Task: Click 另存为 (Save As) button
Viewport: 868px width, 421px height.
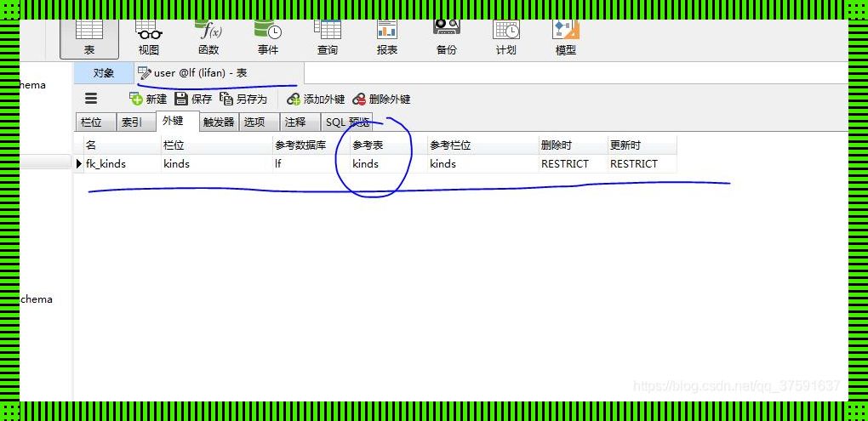Action: [x=243, y=99]
